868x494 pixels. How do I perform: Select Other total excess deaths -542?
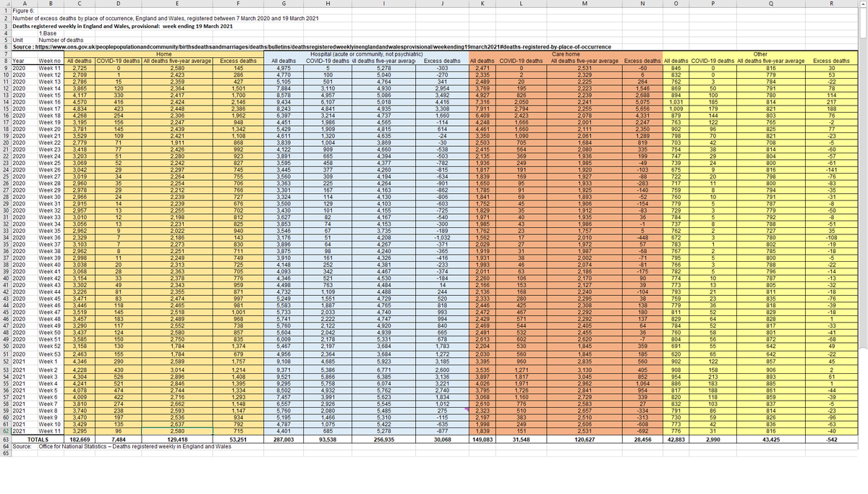coord(830,439)
